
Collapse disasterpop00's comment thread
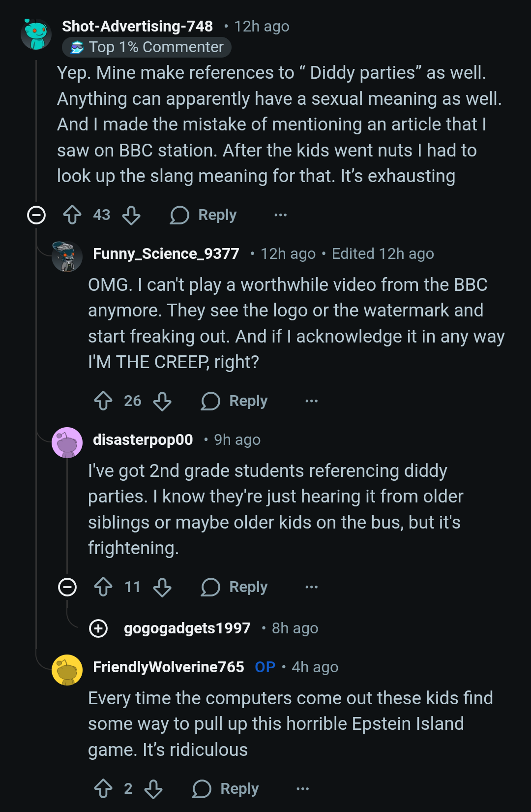67,587
